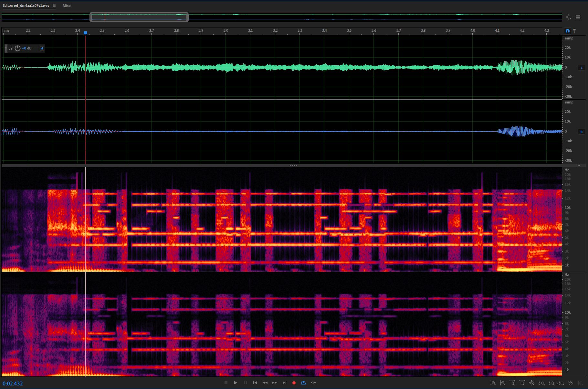The image size is (588, 389).
Task: Click the 0:02.432 timecode display
Action: 13,384
